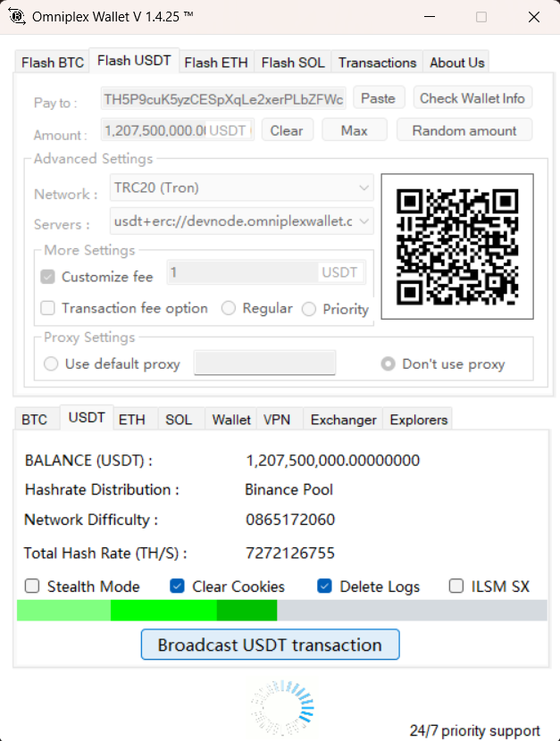
Task: Click the green progress bar
Action: tap(147, 611)
